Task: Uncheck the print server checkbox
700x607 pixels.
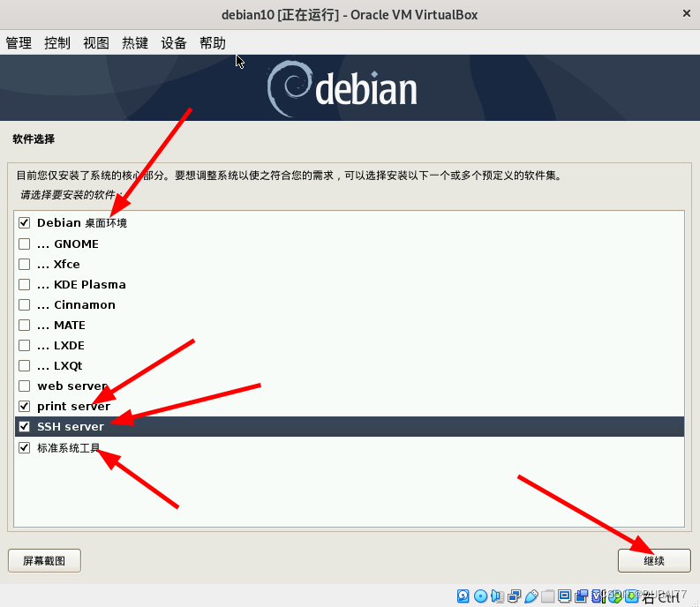Action: [24, 406]
